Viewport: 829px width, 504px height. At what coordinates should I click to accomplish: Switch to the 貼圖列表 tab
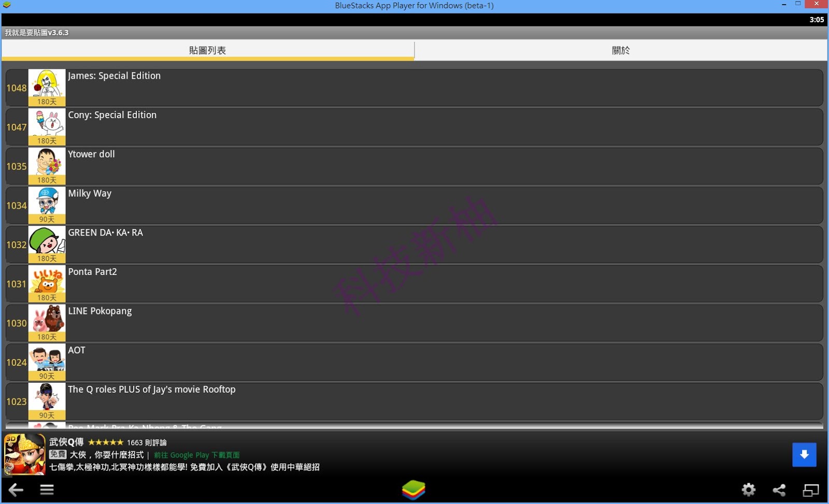click(208, 50)
